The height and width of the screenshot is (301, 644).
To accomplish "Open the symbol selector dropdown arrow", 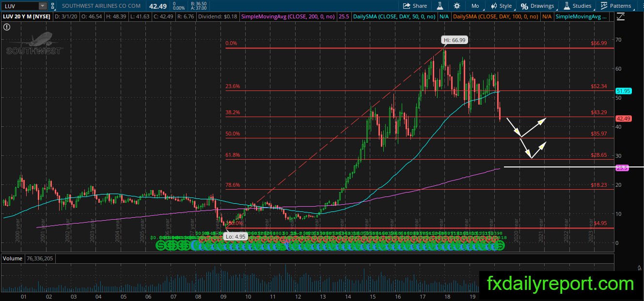I will tap(43, 6).
